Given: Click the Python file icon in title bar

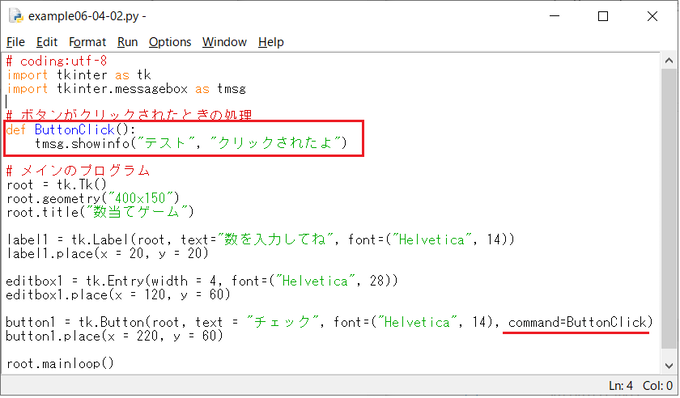Looking at the screenshot, I should (16, 16).
